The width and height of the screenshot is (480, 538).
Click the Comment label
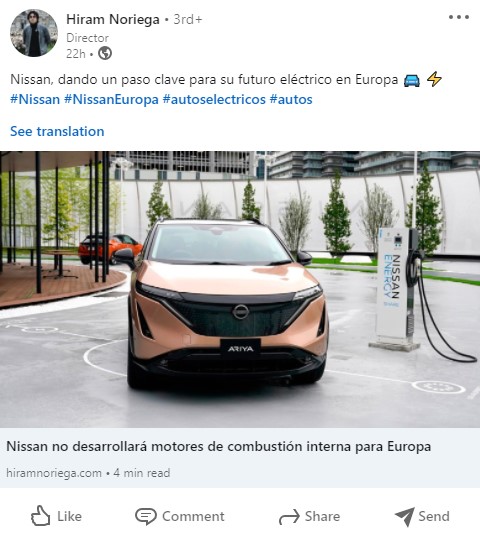[193, 516]
